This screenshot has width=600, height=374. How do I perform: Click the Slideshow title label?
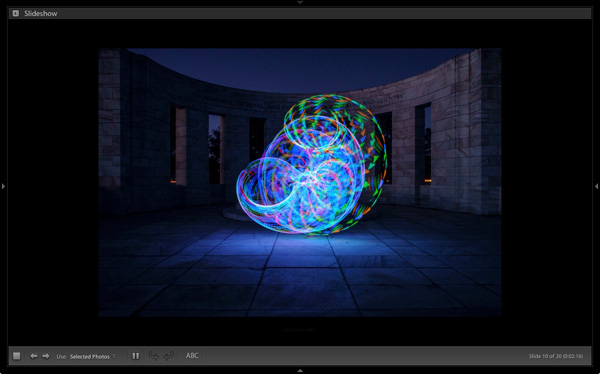(41, 13)
